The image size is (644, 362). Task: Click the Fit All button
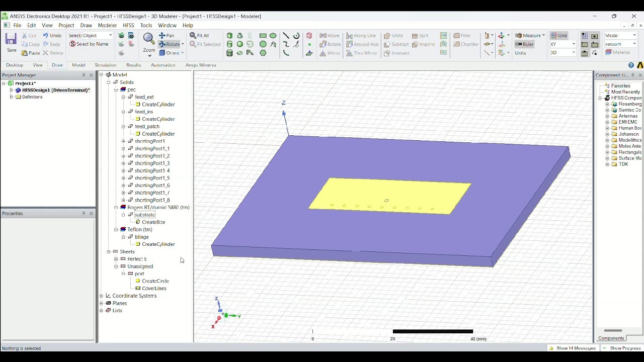tap(199, 35)
